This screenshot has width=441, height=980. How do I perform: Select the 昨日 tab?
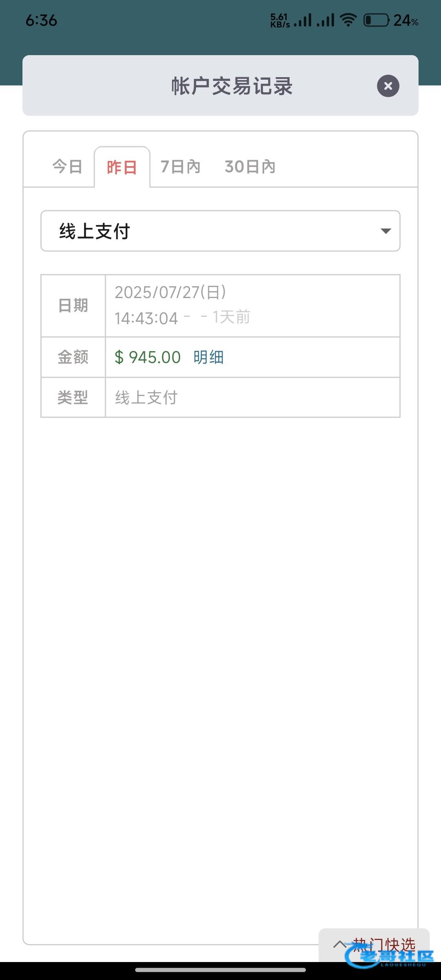(122, 167)
